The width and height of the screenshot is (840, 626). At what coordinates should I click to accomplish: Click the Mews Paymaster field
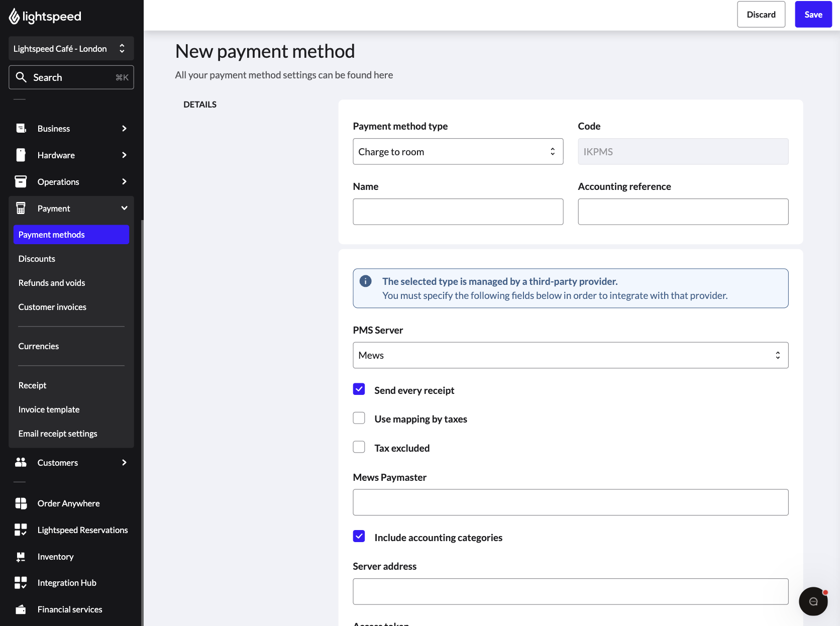click(x=570, y=502)
